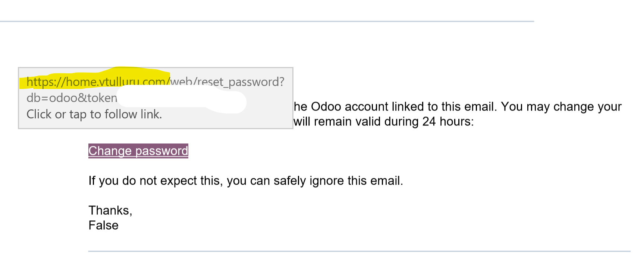Click the sentence starting 'If you do not expect this'
The image size is (644, 268).
click(x=246, y=181)
